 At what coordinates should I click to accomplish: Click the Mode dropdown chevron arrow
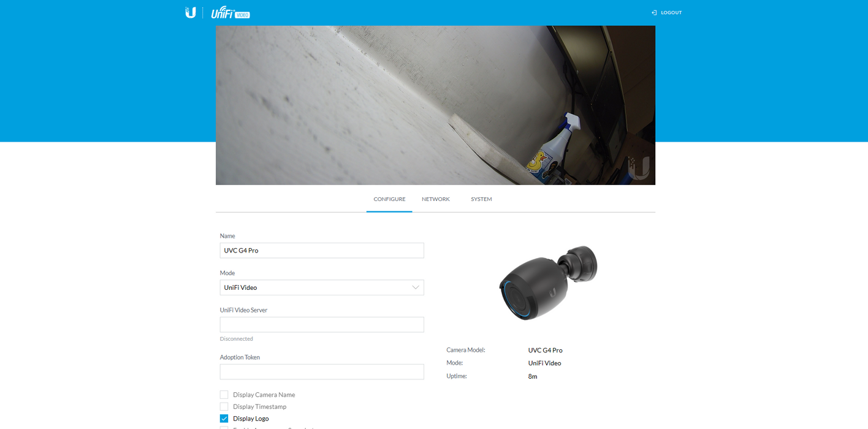[416, 287]
